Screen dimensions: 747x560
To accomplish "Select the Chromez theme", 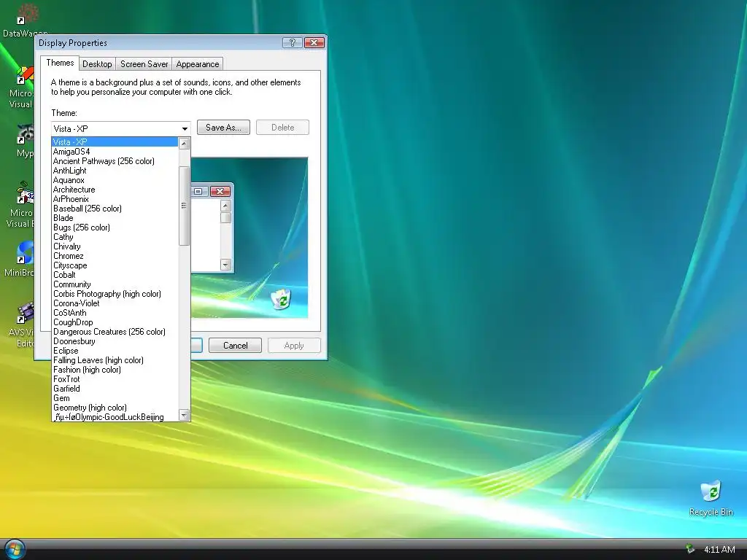I will click(x=115, y=256).
